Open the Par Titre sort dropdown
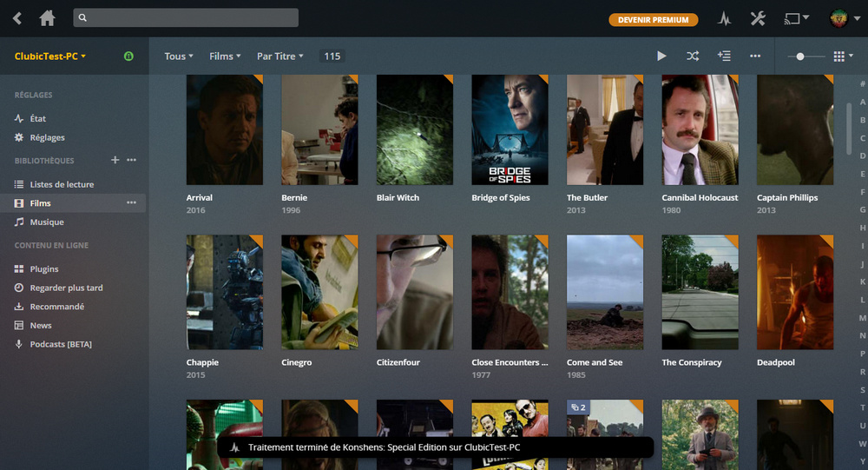The height and width of the screenshot is (470, 868). [x=279, y=56]
